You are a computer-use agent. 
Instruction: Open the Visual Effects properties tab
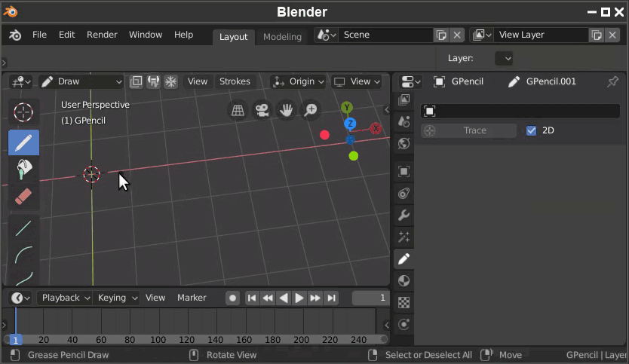pos(403,237)
